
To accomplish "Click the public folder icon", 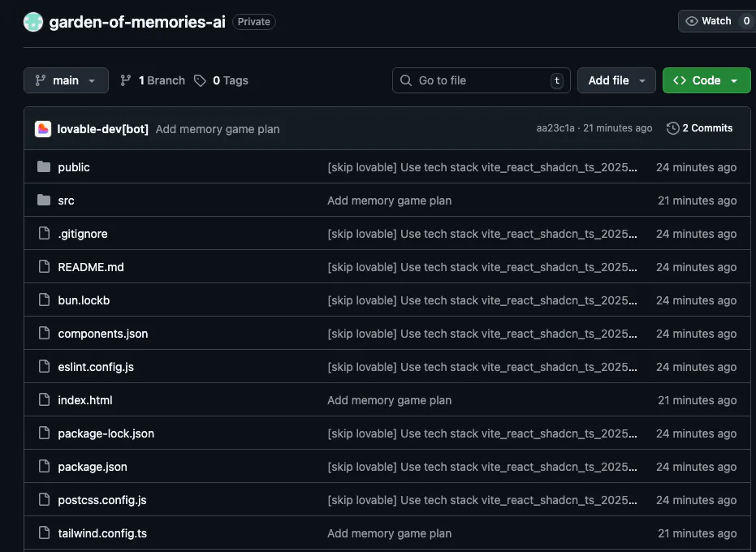I will tap(44, 167).
